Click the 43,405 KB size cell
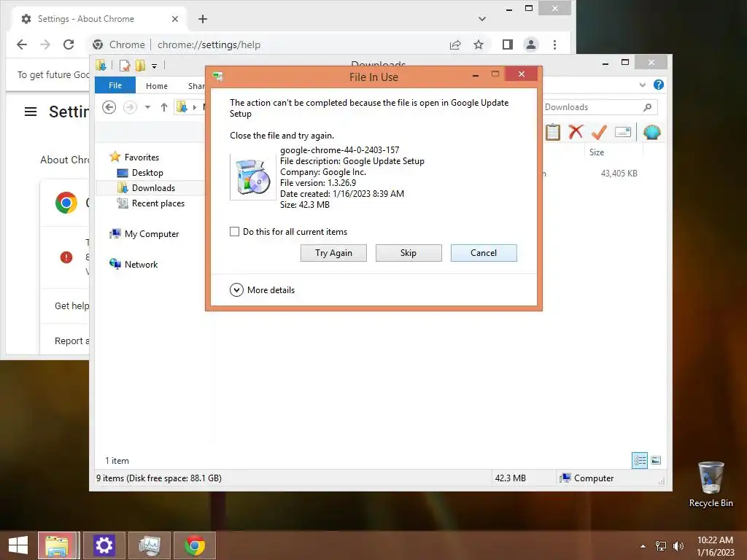 point(619,174)
